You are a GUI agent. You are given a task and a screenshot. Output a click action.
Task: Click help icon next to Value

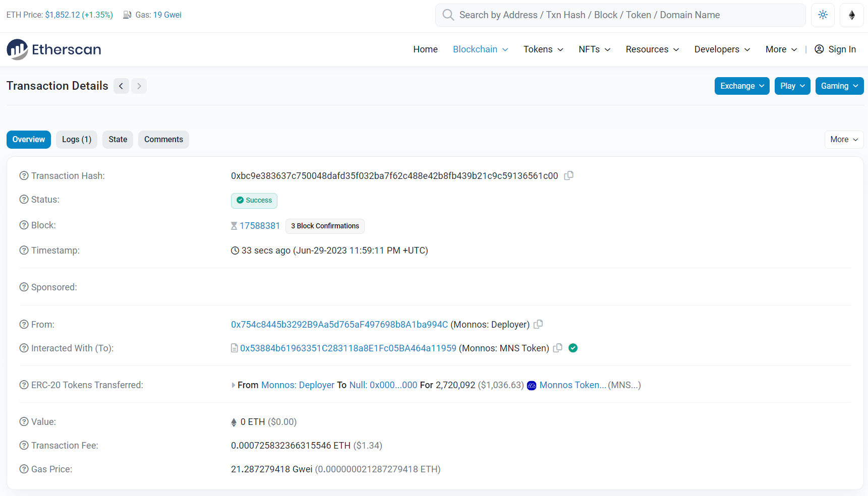24,421
